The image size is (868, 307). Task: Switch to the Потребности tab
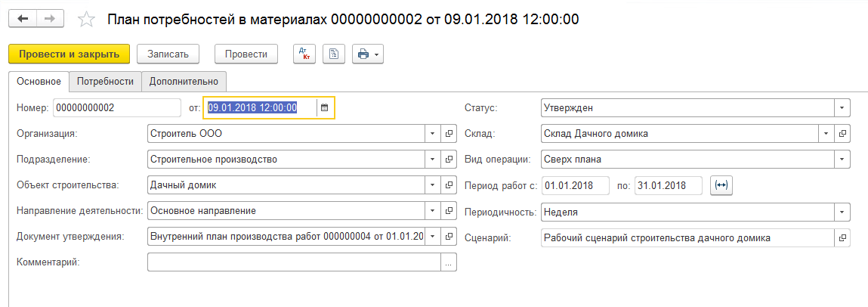point(105,82)
